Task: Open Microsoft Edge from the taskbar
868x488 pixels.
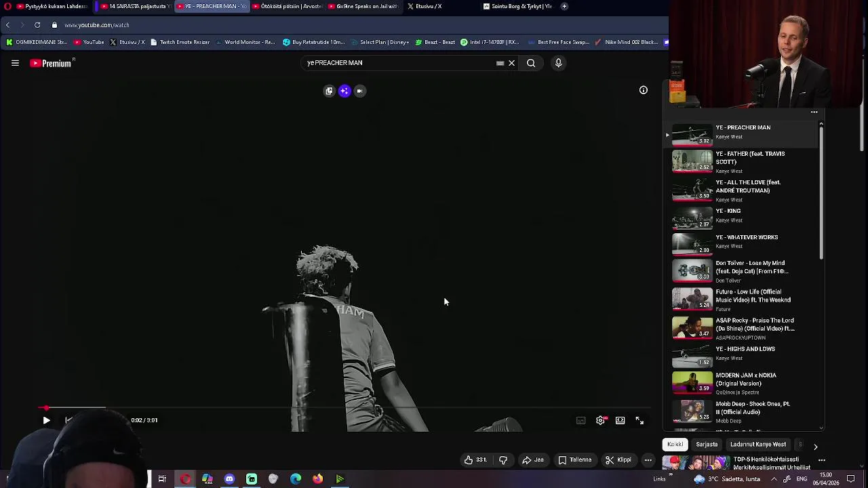Action: (296, 479)
